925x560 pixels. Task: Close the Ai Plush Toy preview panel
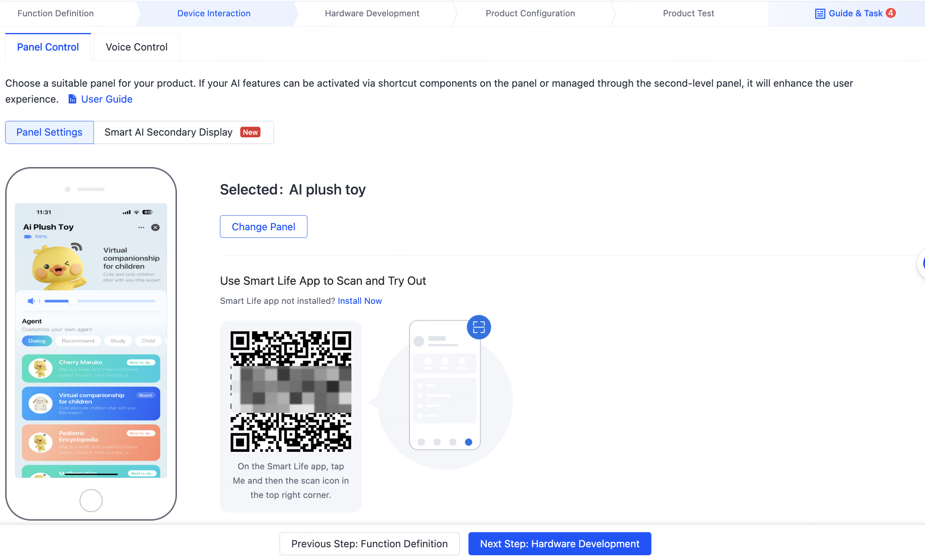(x=155, y=227)
